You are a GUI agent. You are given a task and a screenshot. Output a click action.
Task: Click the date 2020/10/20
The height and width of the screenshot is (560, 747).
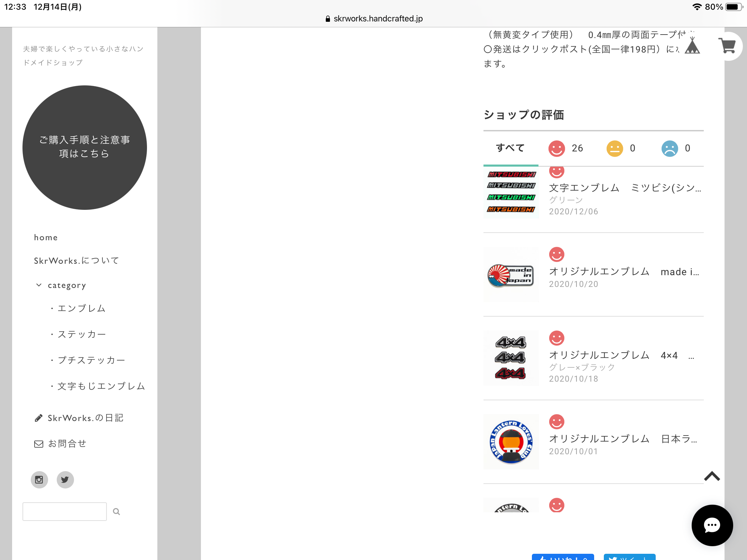[573, 284]
